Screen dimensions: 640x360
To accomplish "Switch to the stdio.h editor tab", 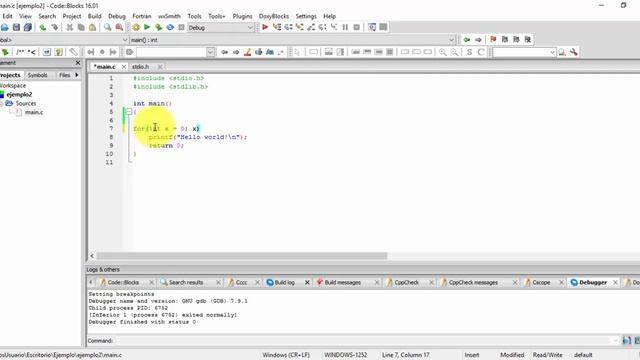I will coord(140,67).
